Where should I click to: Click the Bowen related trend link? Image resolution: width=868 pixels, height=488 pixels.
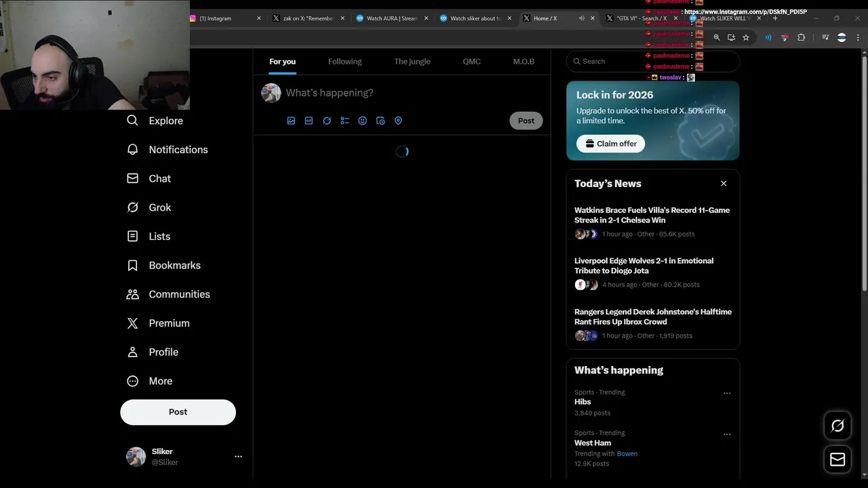point(627,453)
